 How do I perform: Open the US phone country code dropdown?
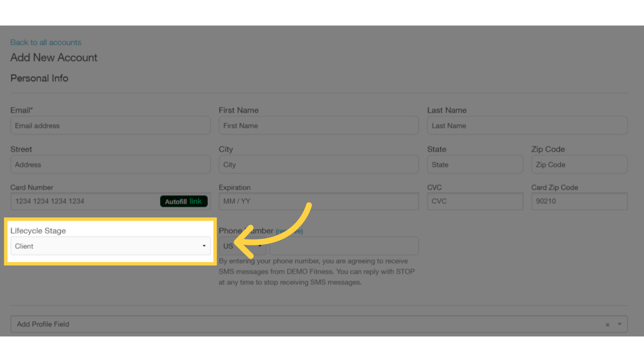click(242, 246)
